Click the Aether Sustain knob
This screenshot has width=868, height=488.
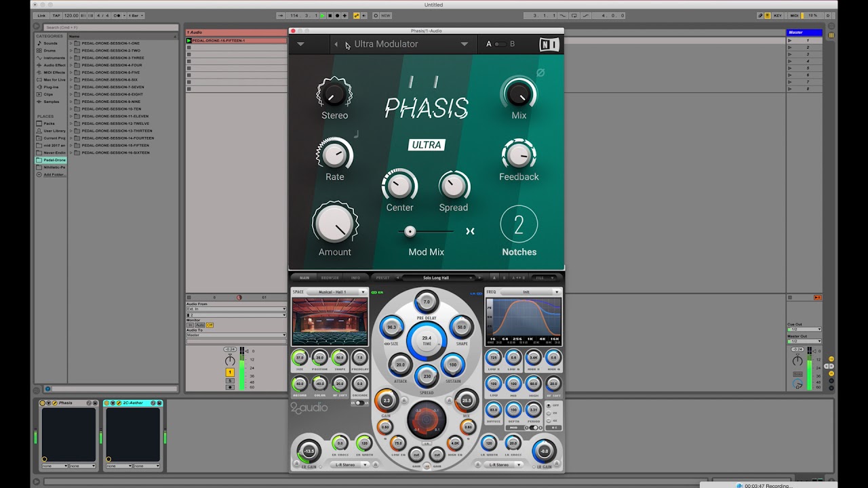(x=452, y=365)
